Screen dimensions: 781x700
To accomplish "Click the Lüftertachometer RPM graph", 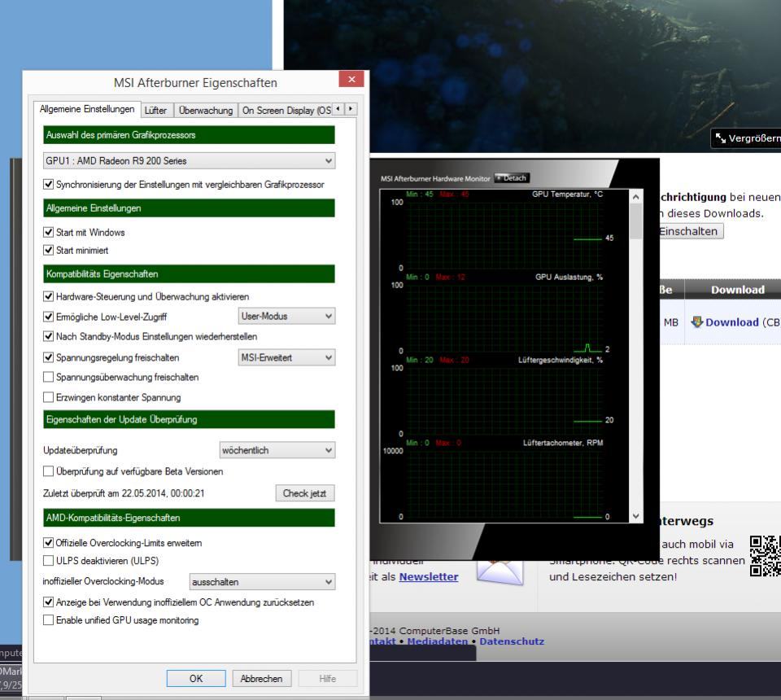I will point(504,483).
